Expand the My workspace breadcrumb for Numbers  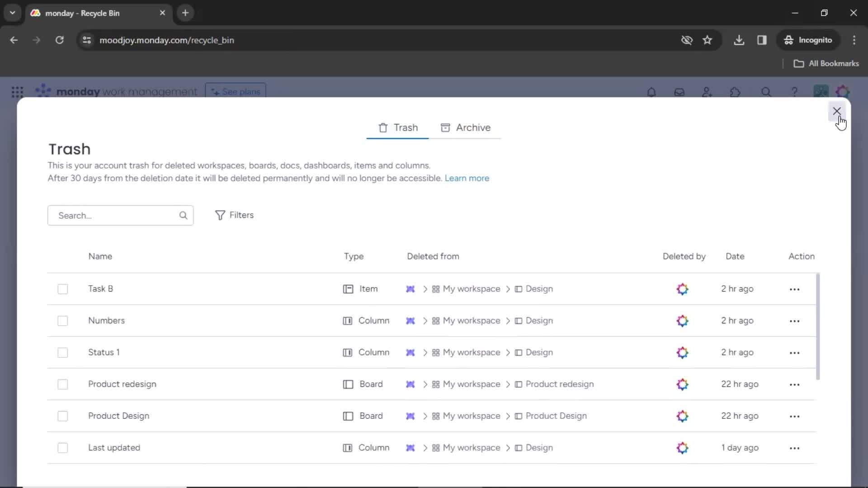[x=470, y=320]
